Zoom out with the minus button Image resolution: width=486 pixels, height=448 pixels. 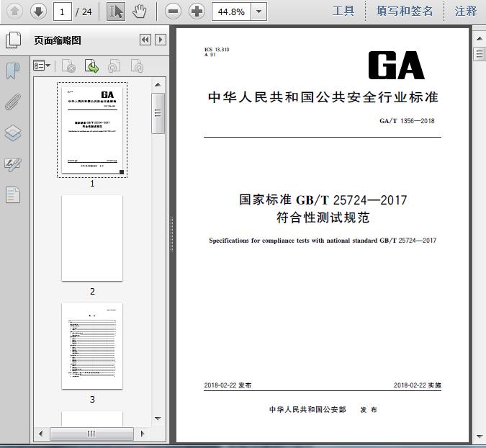(172, 11)
